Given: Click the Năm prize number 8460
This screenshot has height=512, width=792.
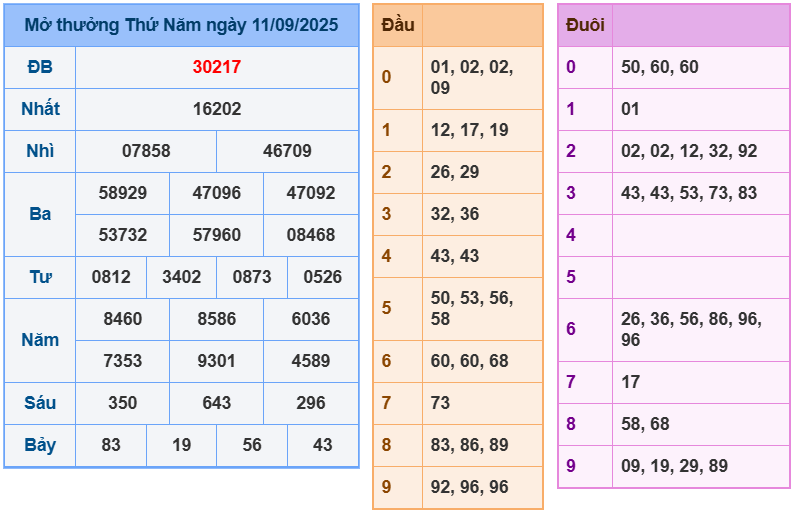Looking at the screenshot, I should coord(122,319).
